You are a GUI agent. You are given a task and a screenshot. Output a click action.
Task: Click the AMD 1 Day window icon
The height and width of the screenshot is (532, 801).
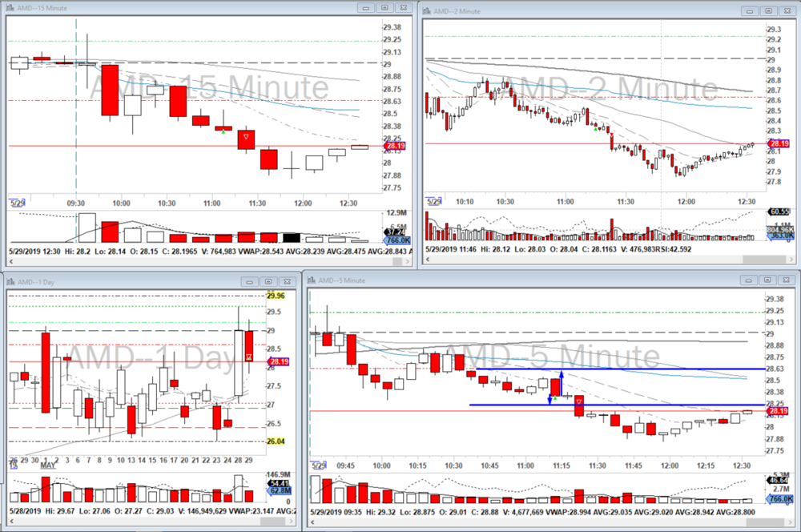click(10, 281)
